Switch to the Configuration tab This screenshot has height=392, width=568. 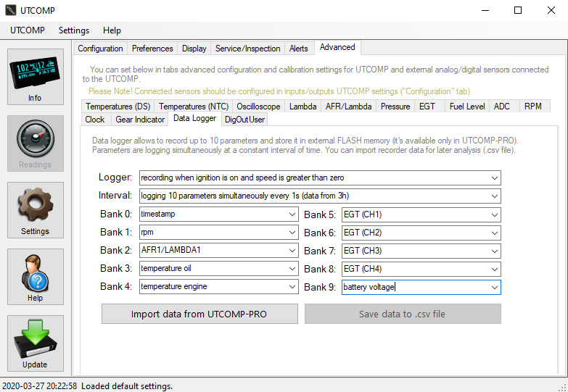(x=100, y=49)
